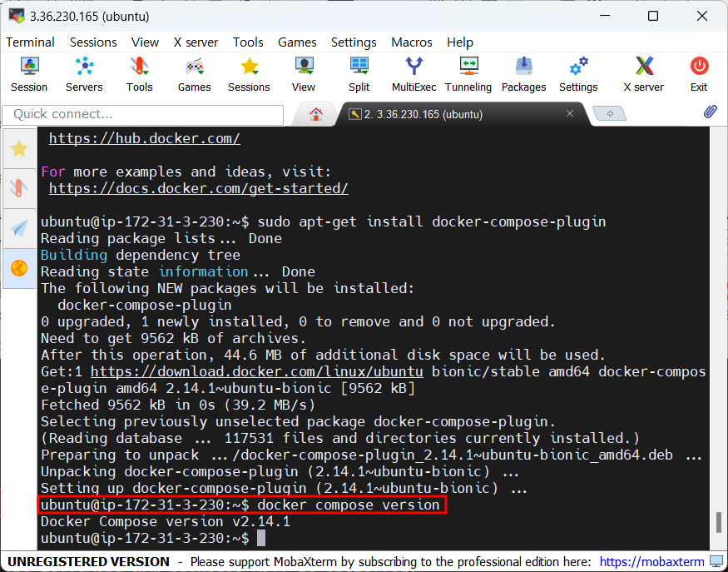Click the terminal vertical scrollbar thumb
This screenshot has height=572, width=728.
point(718,522)
